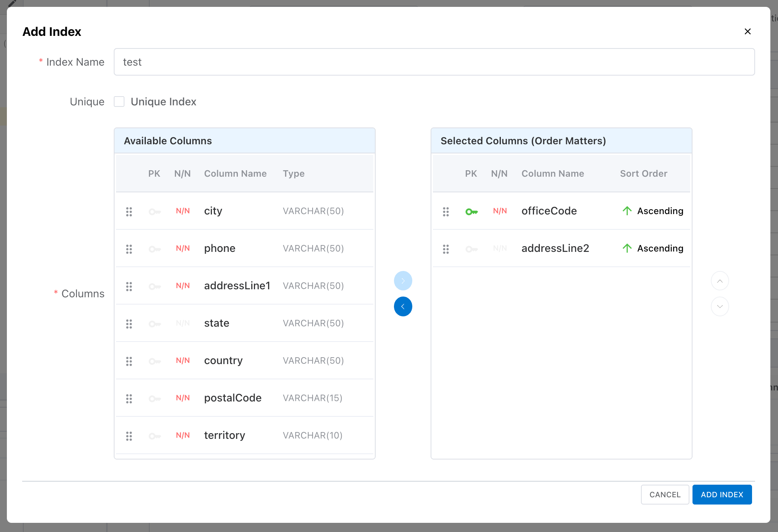
Task: Click the green primary key icon for officeCode
Action: point(471,211)
